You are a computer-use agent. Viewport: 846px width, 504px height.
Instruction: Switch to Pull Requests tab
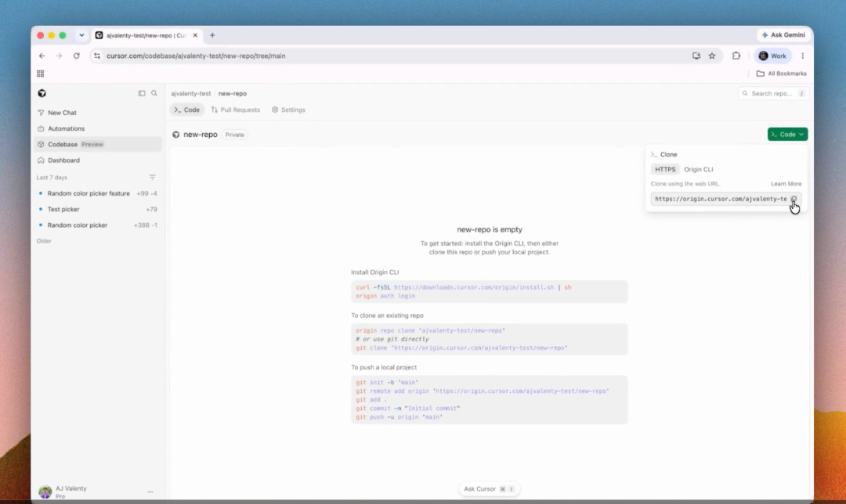(236, 110)
